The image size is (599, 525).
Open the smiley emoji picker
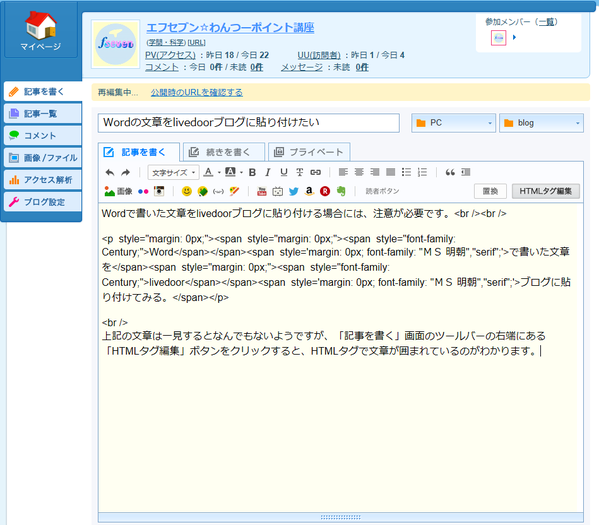click(186, 191)
